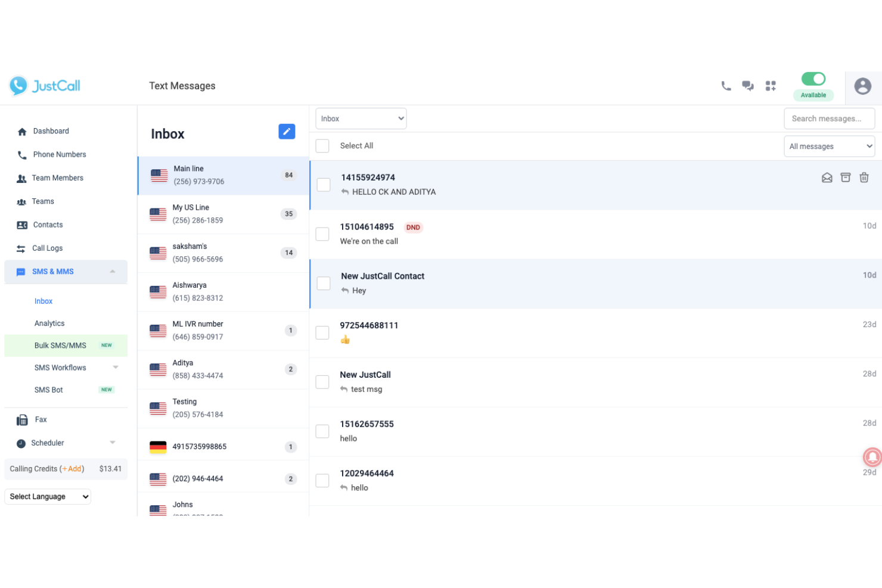Delete the 14155924974 conversation

pos(864,177)
